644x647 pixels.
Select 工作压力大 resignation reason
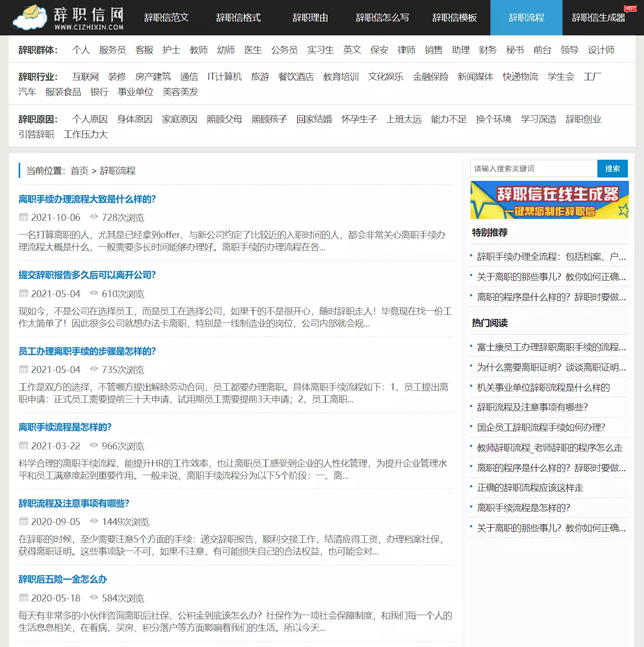tap(85, 134)
